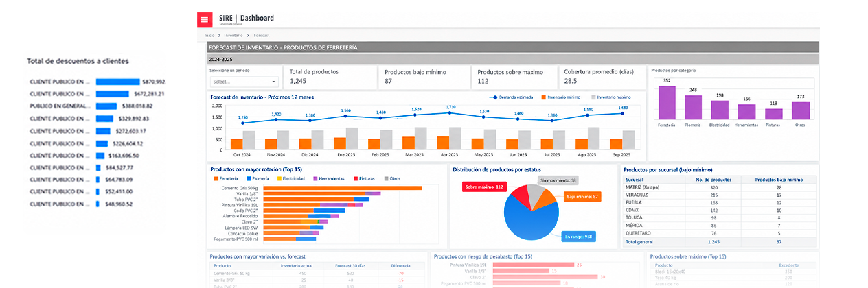The height and width of the screenshot is (288, 868).
Task: Click the 'Bajo mínimo: 87' pie label
Action: 582,197
